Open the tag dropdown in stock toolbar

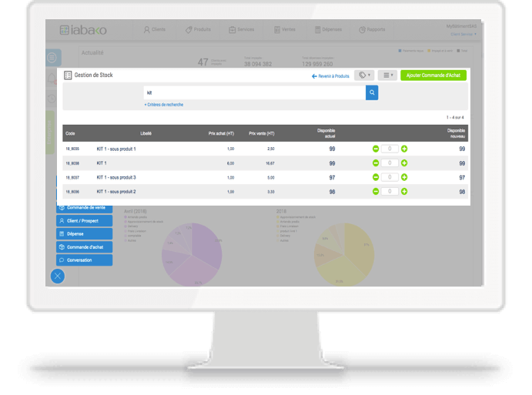tap(364, 75)
